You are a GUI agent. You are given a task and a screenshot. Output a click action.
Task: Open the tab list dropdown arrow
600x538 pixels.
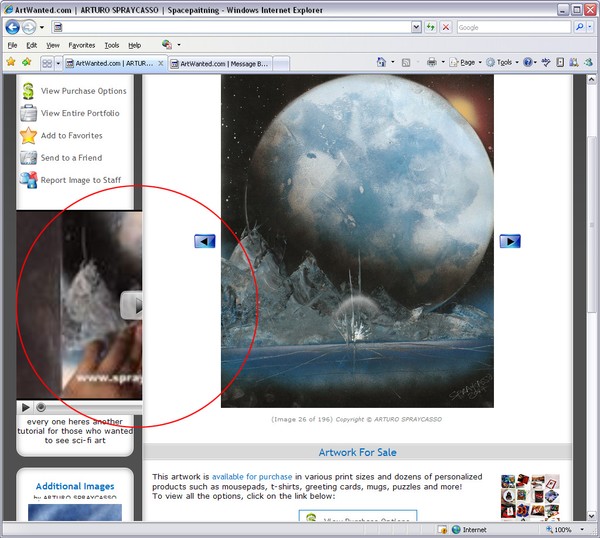tap(58, 63)
